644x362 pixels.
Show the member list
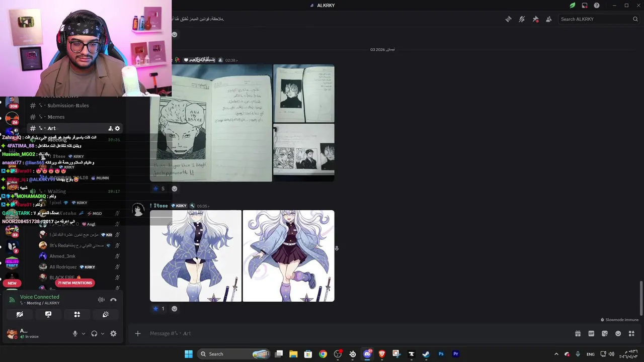[x=548, y=19]
